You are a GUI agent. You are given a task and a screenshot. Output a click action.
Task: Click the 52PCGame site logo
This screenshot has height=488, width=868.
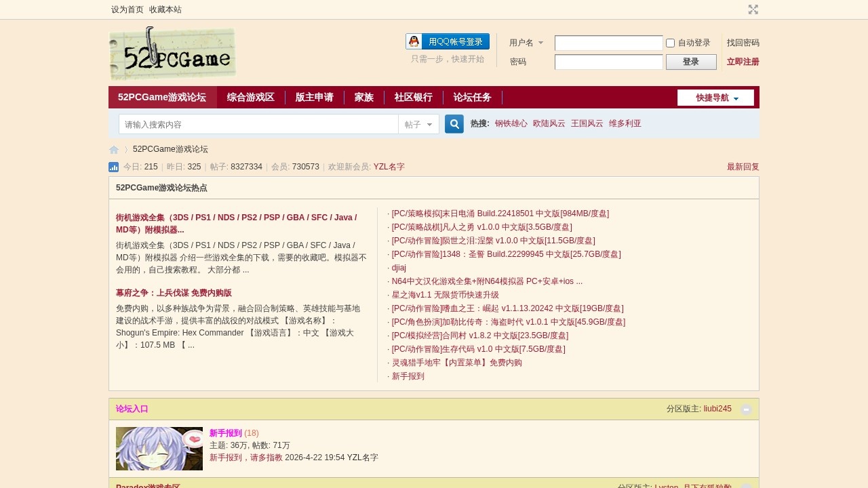coord(172,54)
